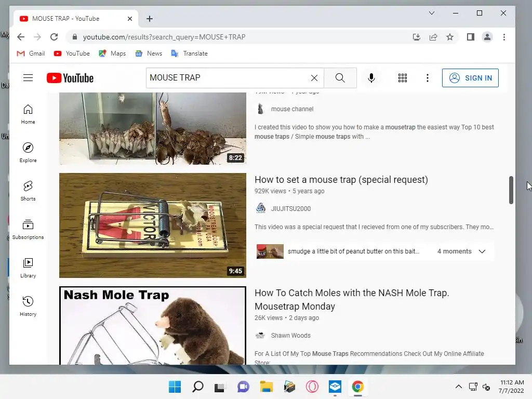Open the clock showing 11:12 AM
532x399 pixels.
pyautogui.click(x=511, y=387)
